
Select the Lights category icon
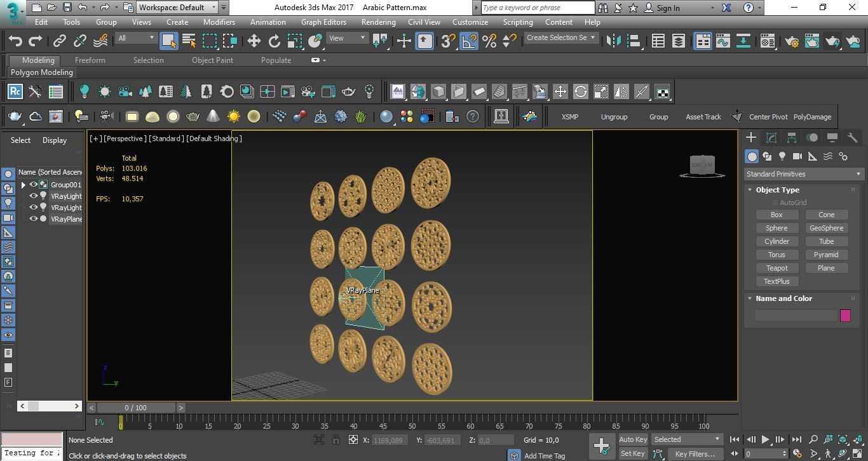coord(782,156)
